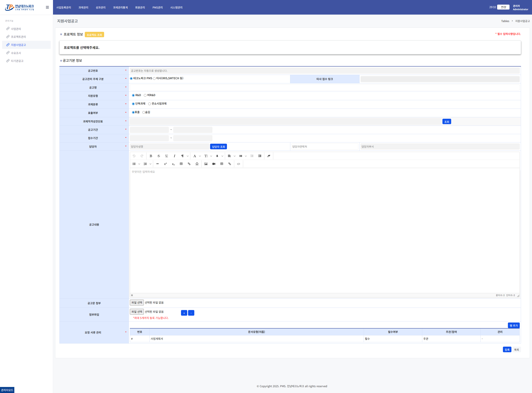Open the special character Omega icon

pos(197,164)
